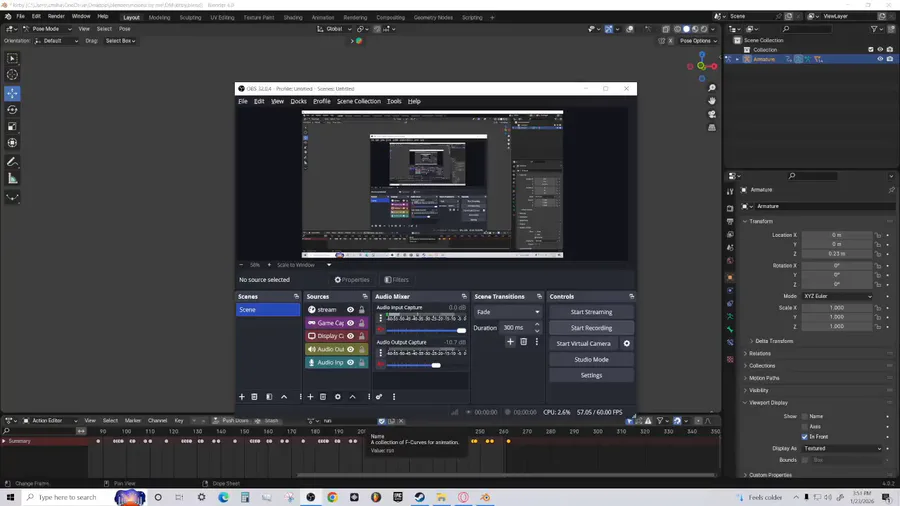Select the Cursor tool in Blender toolbar

coord(12,75)
